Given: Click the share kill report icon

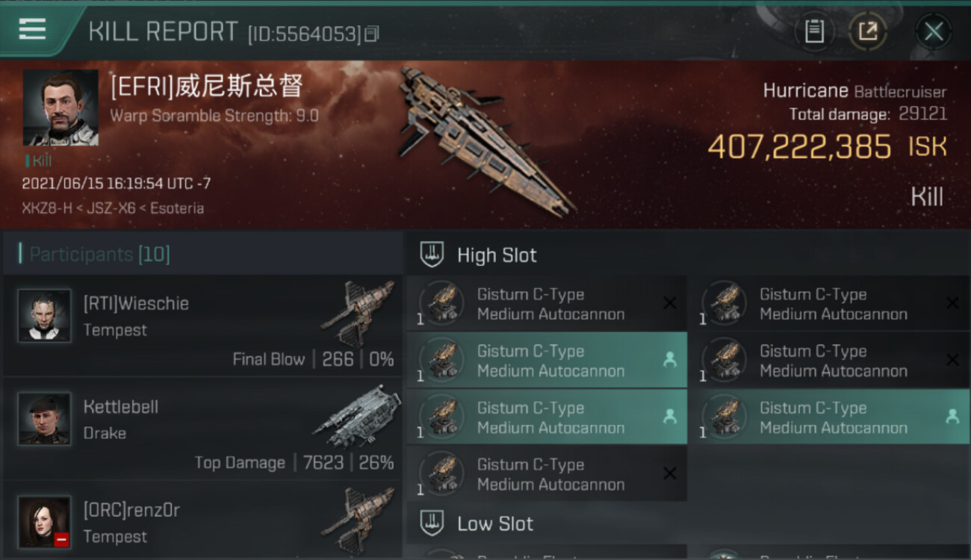Looking at the screenshot, I should 867,31.
